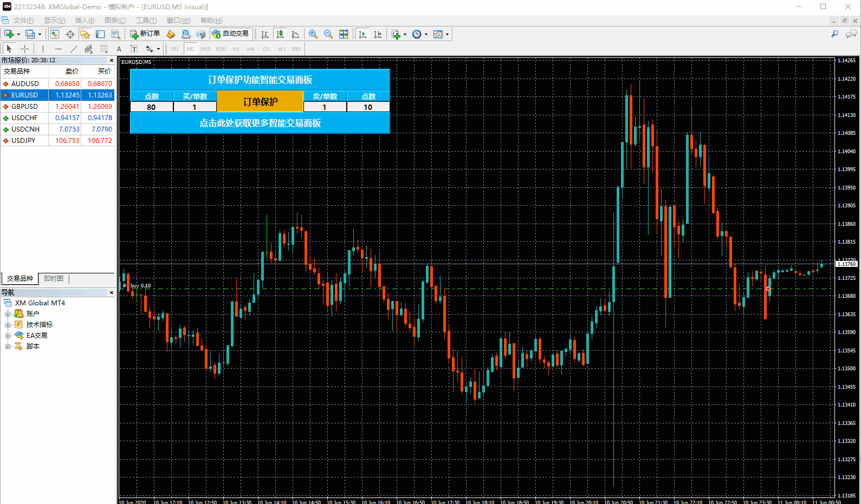Expand the 技术指标 tree node
The width and height of the screenshot is (861, 504).
[x=8, y=325]
